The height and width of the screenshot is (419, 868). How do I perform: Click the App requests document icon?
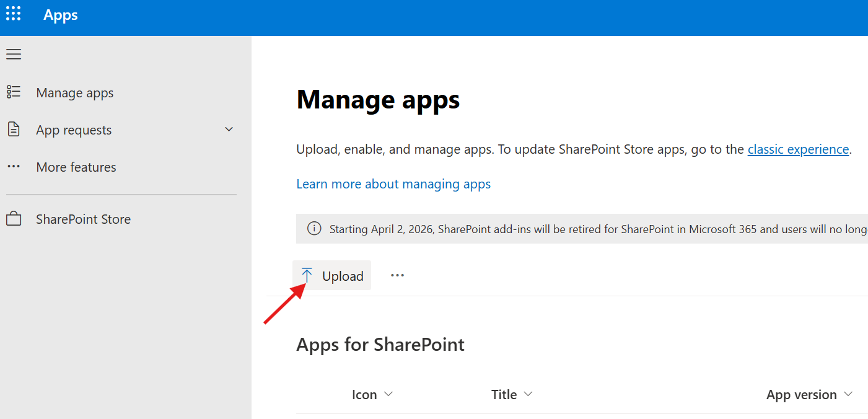[14, 130]
